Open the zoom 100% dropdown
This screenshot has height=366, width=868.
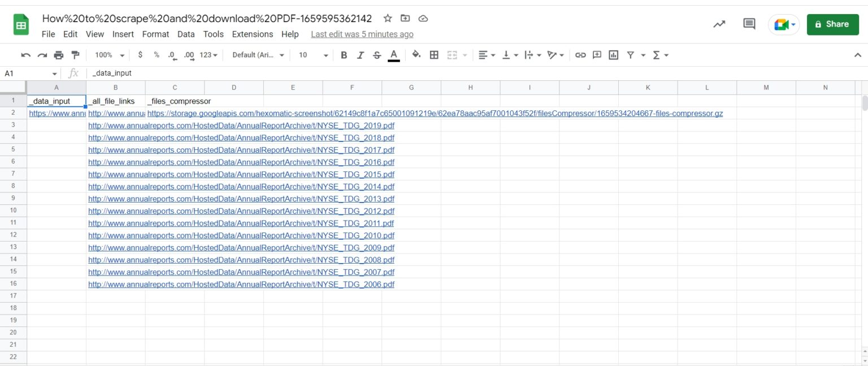110,55
